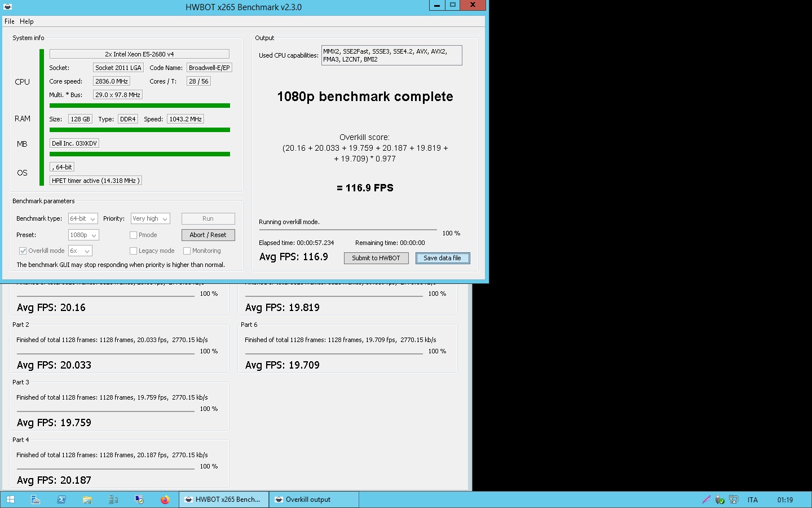812x508 pixels.
Task: Click the HPET timer active field
Action: [x=96, y=181]
